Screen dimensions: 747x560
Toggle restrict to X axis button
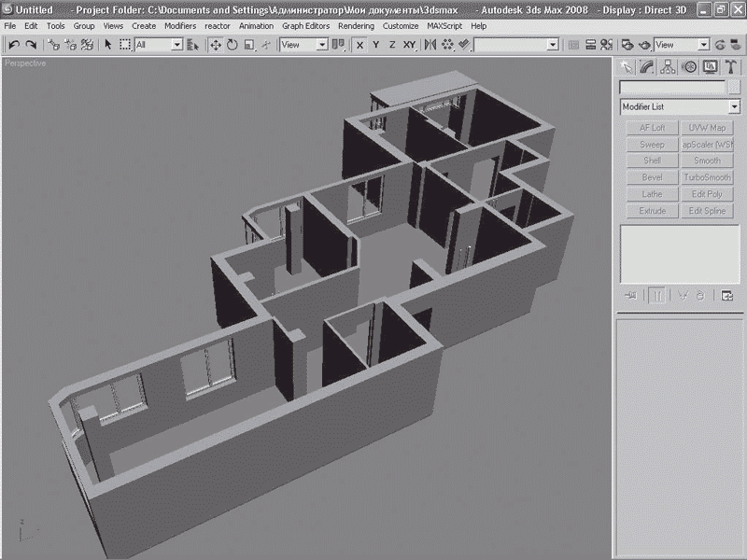[x=360, y=45]
